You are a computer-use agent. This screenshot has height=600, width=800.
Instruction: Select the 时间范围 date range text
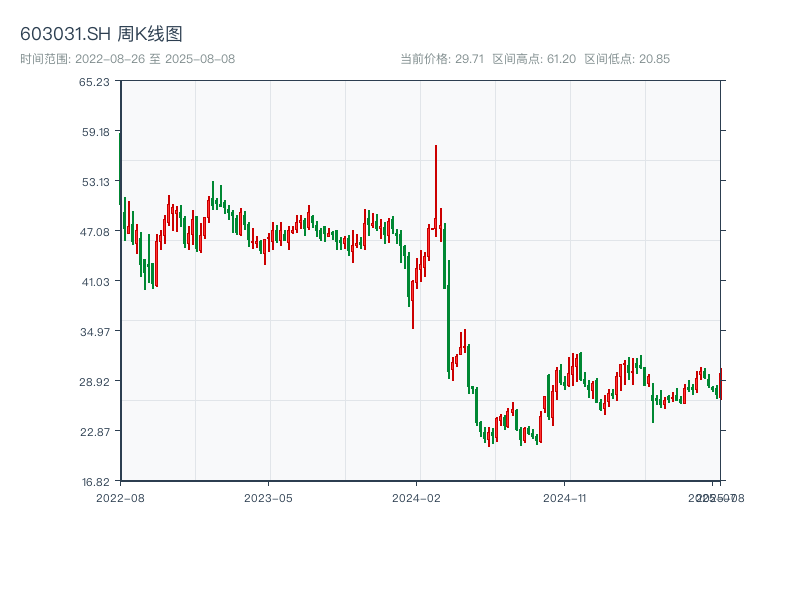click(127, 59)
